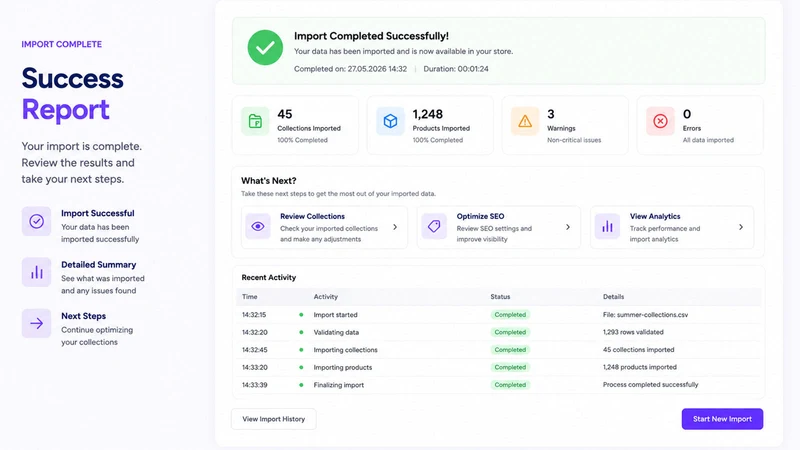The height and width of the screenshot is (450, 800).
Task: Click the Optimize SEO tag icon
Action: (434, 226)
